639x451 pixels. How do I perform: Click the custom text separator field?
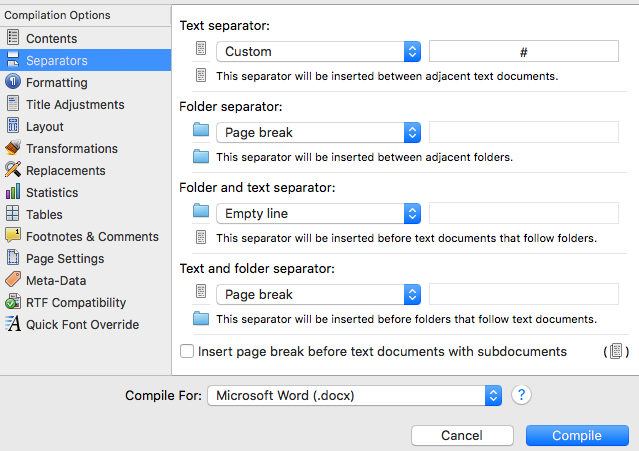[x=524, y=51]
